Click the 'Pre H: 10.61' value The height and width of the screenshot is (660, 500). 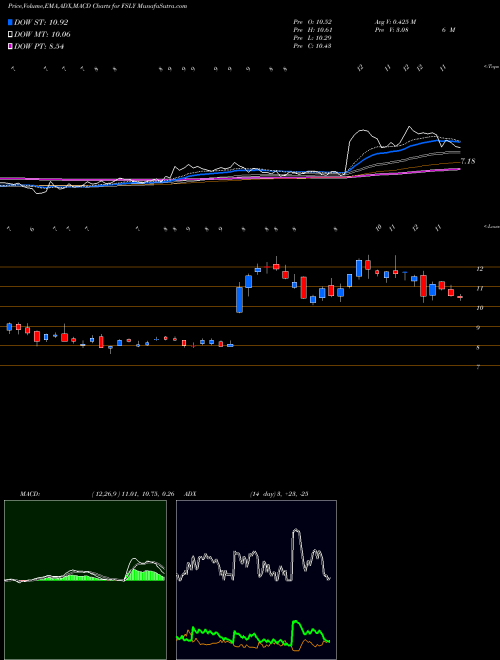313,30
